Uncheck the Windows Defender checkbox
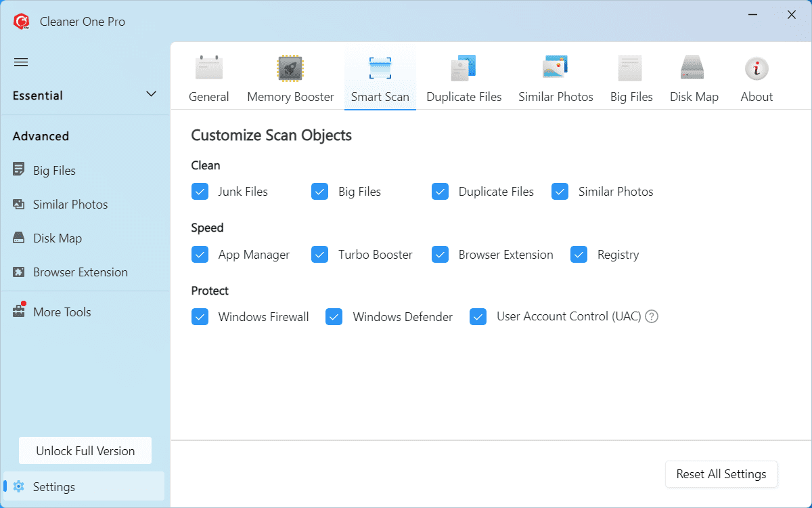Screen dimensions: 812x508 pyautogui.click(x=334, y=316)
